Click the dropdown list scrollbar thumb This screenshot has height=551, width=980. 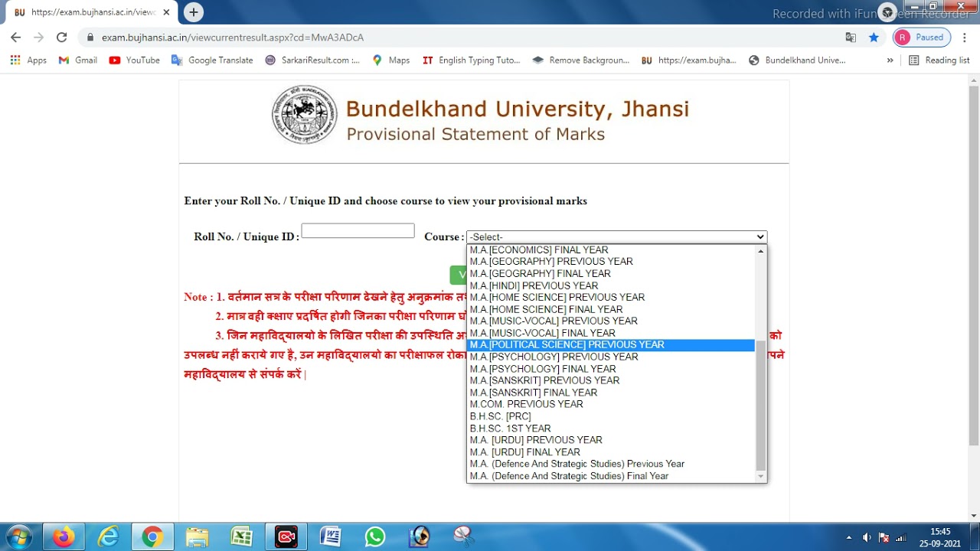pyautogui.click(x=760, y=405)
